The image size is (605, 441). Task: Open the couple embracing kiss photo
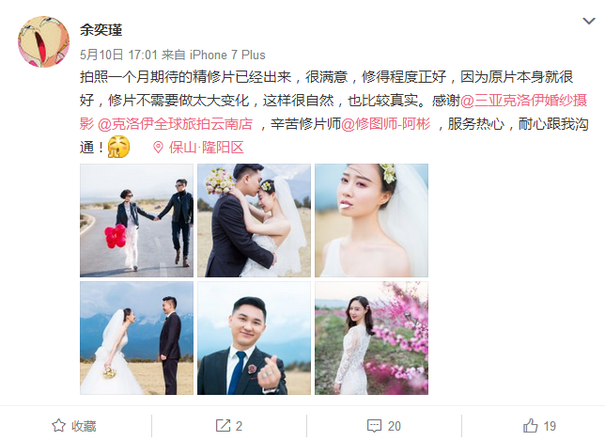tap(254, 220)
